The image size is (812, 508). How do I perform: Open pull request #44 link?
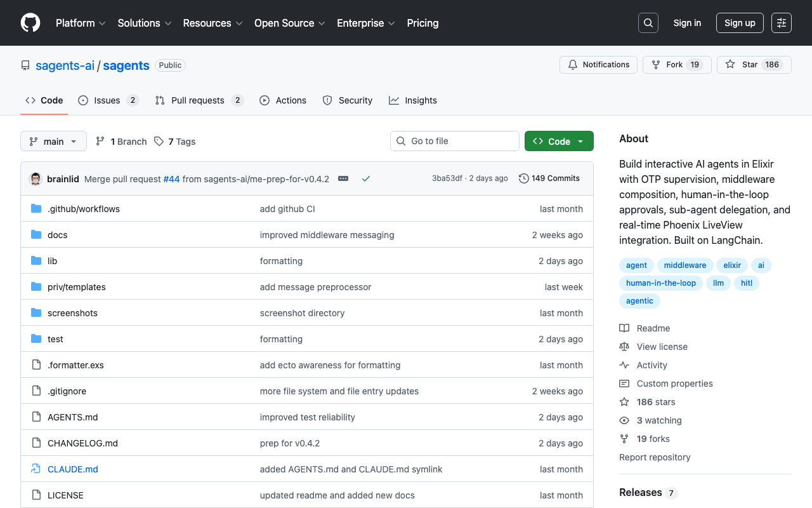pos(171,178)
